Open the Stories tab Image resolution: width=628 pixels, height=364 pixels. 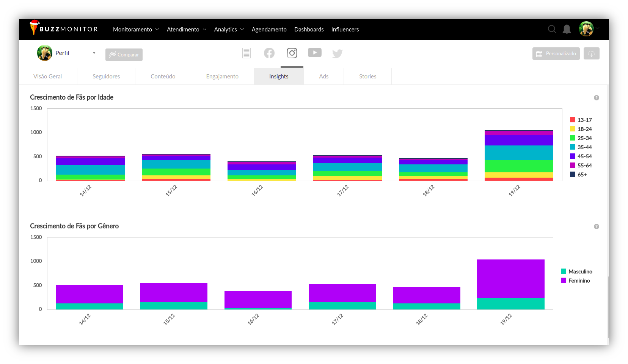367,77
